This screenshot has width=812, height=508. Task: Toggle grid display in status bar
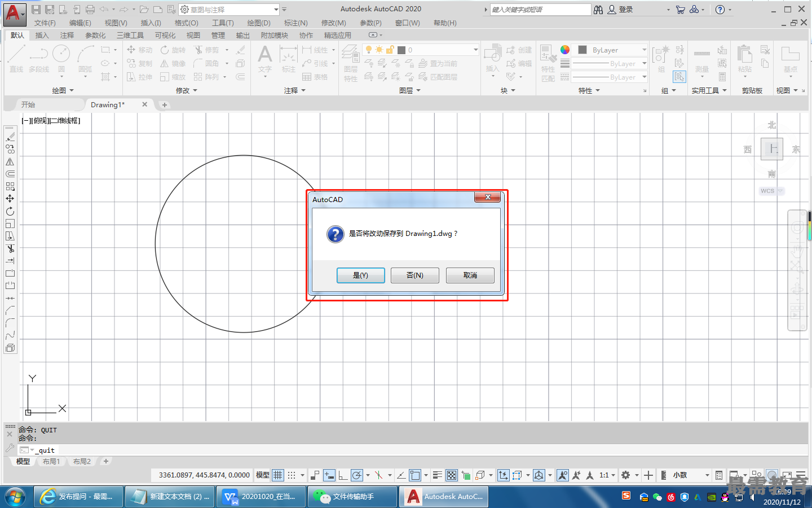click(x=278, y=475)
